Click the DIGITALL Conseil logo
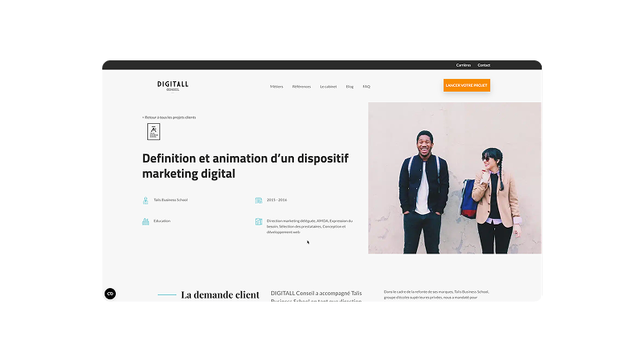 click(x=172, y=85)
